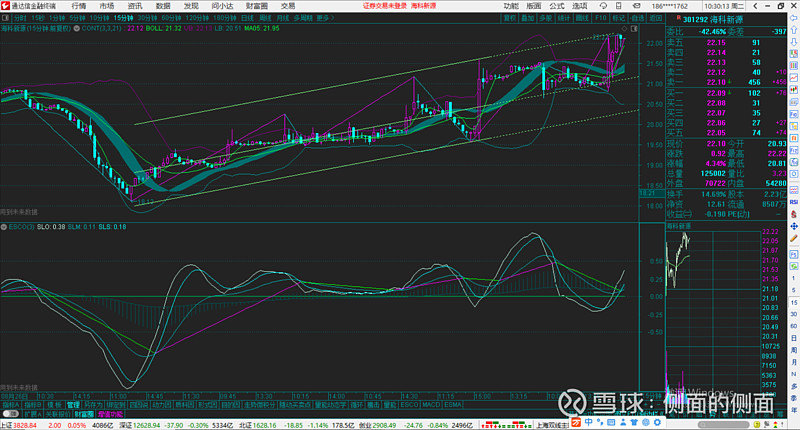Screen dimensions: 800x430
Task: Select the 指标A tab
Action: 10,405
